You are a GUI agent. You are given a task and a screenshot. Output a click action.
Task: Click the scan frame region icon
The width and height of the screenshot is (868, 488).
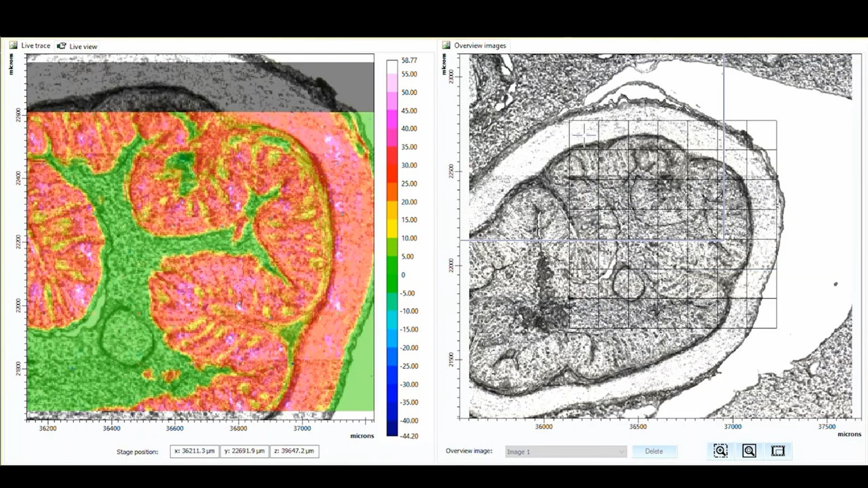(x=778, y=451)
